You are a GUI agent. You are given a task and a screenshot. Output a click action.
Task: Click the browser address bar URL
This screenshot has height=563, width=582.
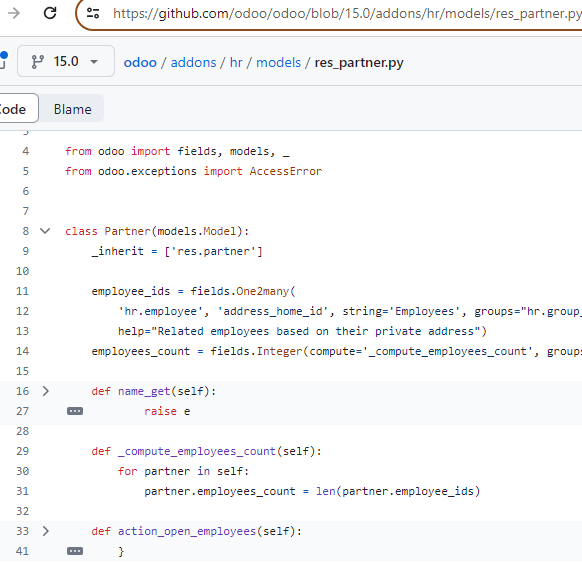click(347, 14)
